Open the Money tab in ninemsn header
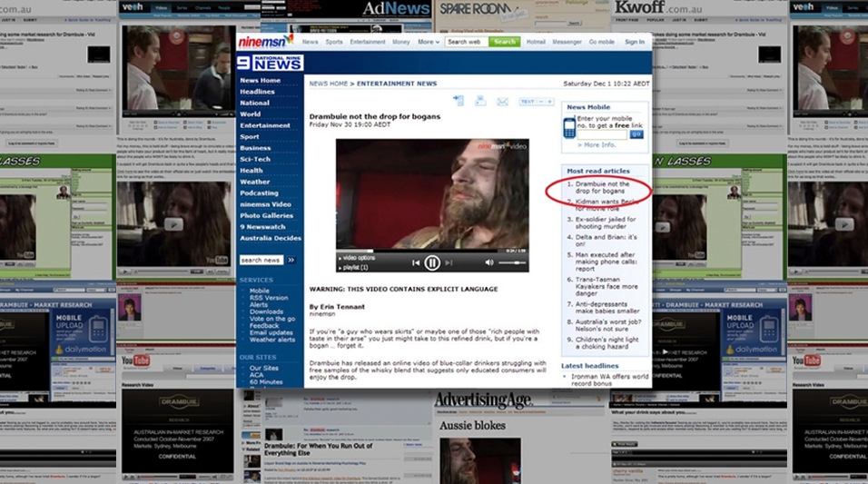The height and width of the screenshot is (484, 868). click(x=400, y=42)
